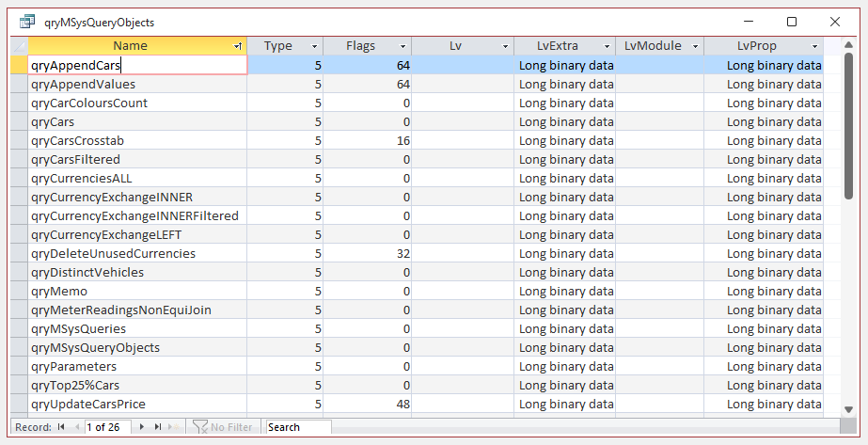
Task: Select the qryAppendValues name cell
Action: pyautogui.click(x=137, y=84)
